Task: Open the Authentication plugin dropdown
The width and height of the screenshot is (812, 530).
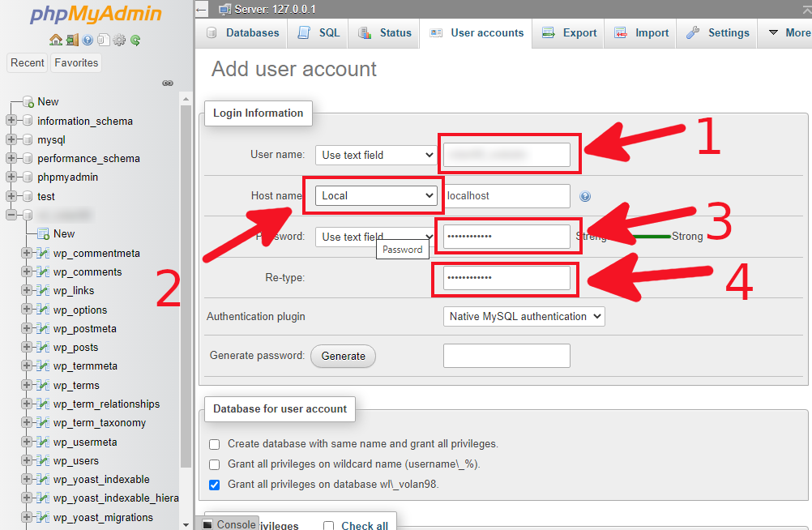Action: pos(524,318)
